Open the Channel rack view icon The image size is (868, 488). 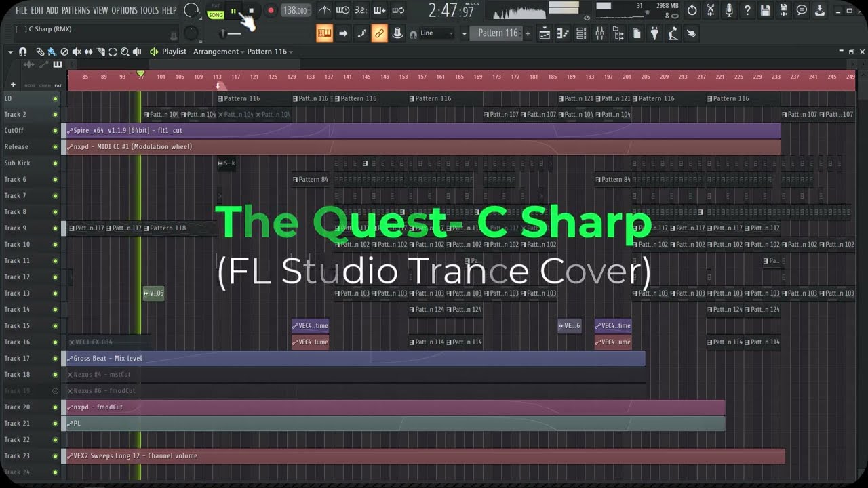[581, 33]
